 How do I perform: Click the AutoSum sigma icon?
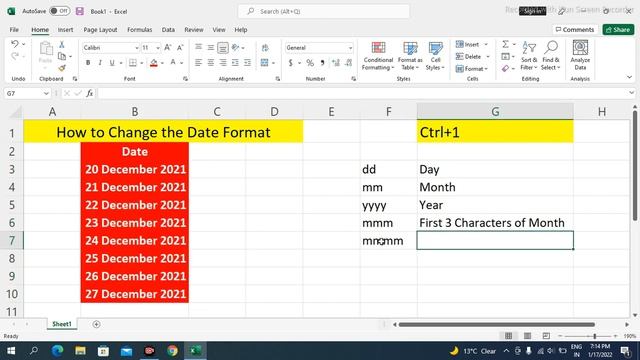pyautogui.click(x=505, y=44)
